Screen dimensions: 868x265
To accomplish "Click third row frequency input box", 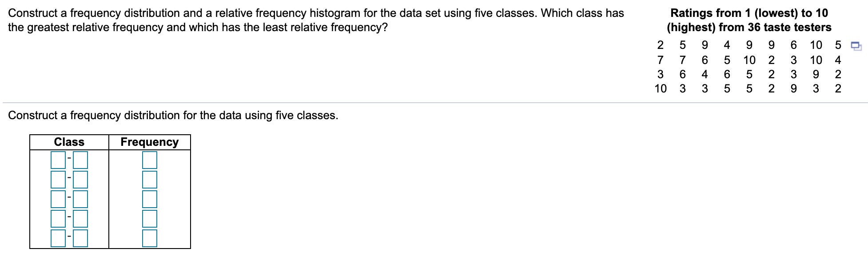I will (x=150, y=199).
